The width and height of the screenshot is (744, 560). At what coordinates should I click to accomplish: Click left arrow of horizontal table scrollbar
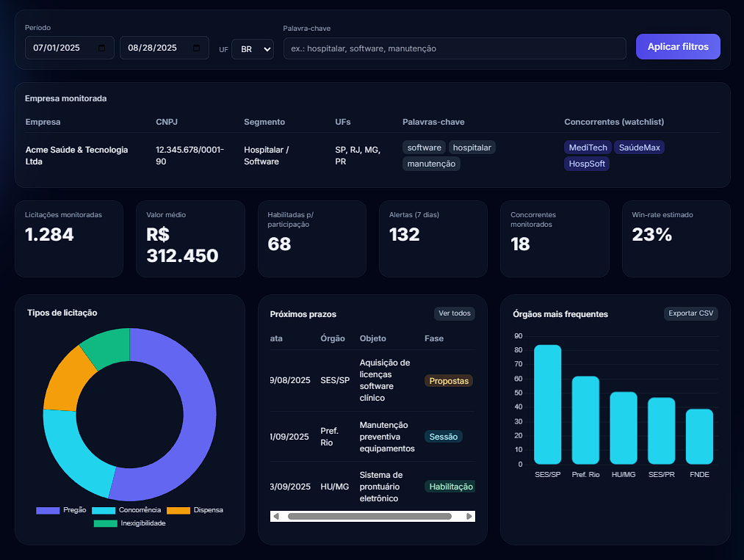tap(276, 517)
